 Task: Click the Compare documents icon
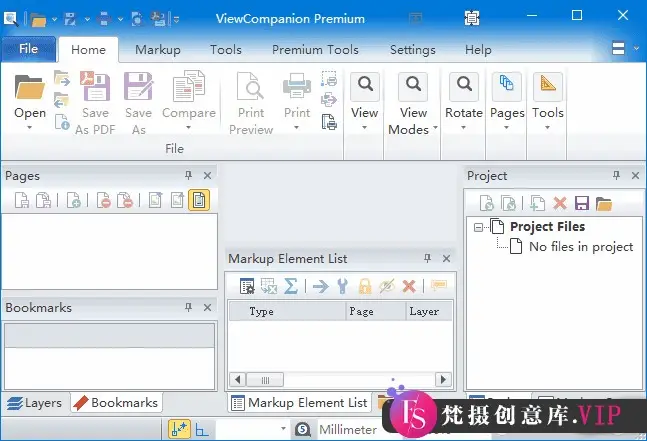pos(189,86)
